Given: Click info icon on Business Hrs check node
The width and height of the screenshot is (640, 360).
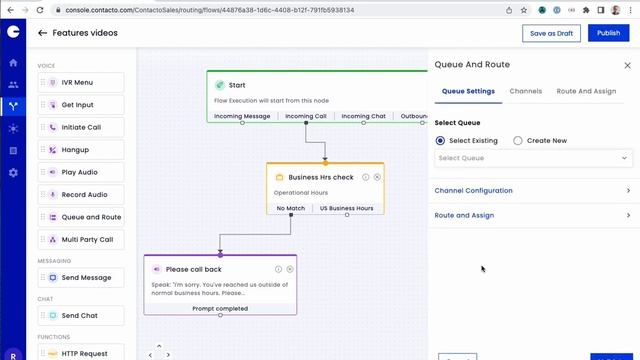Looking at the screenshot, I should (x=366, y=177).
